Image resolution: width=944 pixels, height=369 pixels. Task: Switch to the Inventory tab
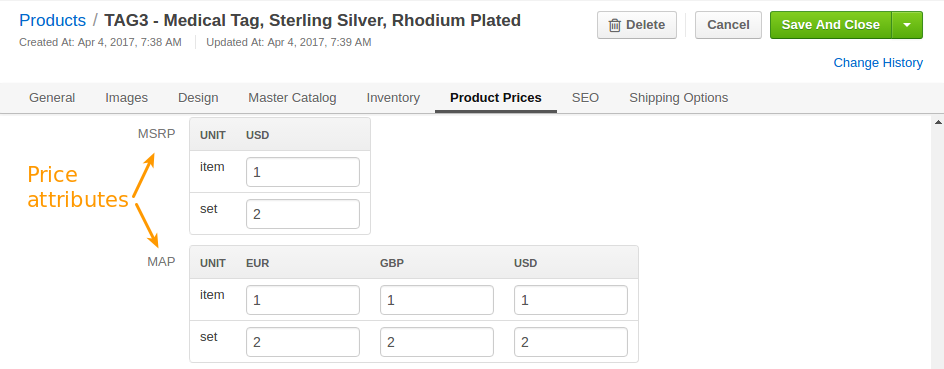click(x=393, y=98)
